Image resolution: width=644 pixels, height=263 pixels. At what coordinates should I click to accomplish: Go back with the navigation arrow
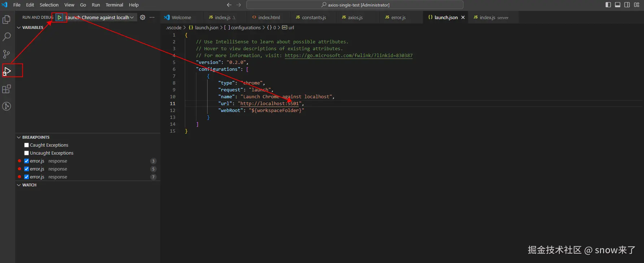point(229,5)
